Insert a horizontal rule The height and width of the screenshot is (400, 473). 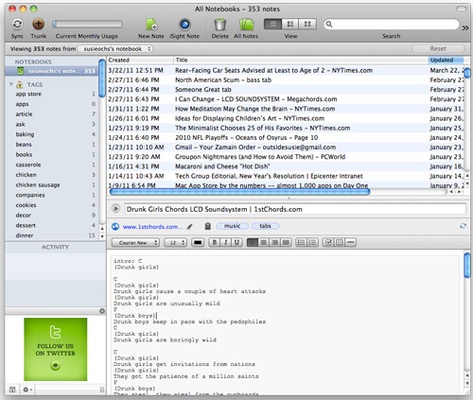point(351,243)
